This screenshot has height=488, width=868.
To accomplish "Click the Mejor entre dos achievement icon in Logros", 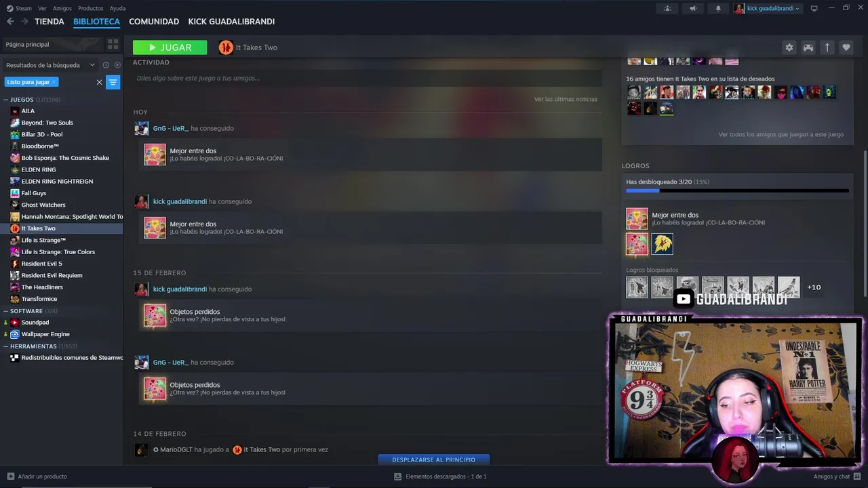I will pyautogui.click(x=637, y=219).
